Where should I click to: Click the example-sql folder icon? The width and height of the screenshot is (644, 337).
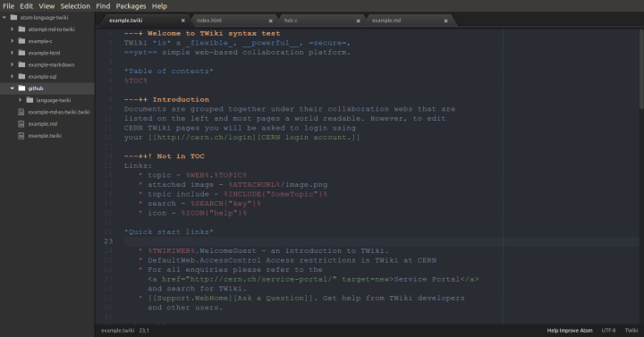point(21,76)
